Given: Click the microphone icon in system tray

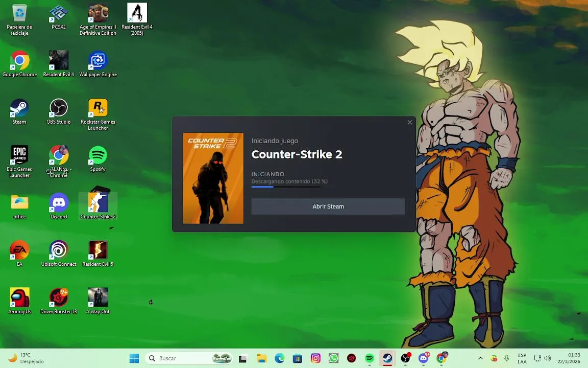Looking at the screenshot, I should [x=507, y=358].
